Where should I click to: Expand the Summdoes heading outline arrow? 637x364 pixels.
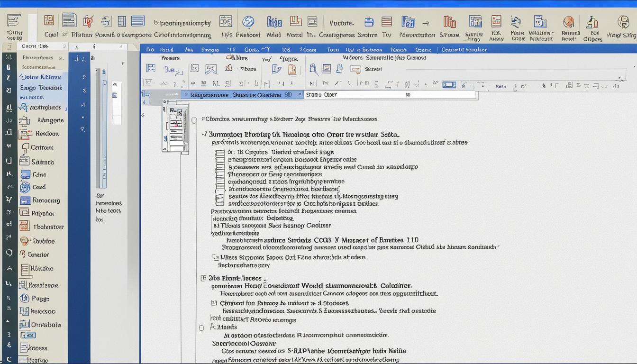tap(204, 135)
